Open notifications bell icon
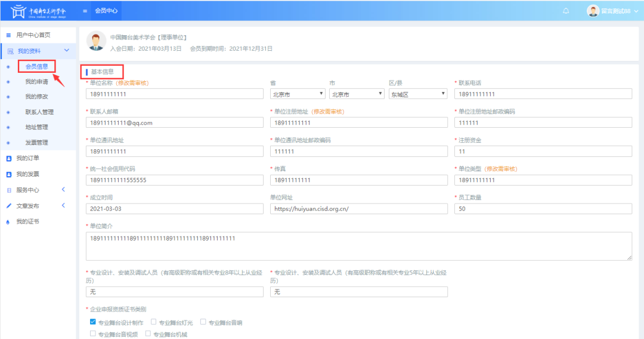Viewport: 644px width, 339px height. (x=566, y=11)
